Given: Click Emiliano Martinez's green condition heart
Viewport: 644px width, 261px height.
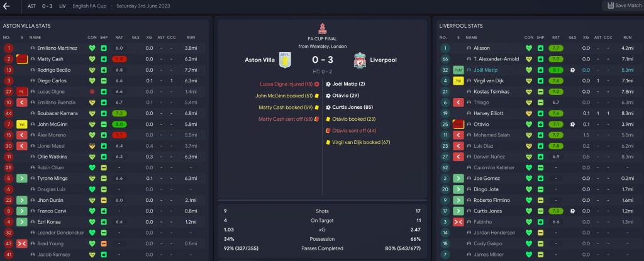Looking at the screenshot, I should pyautogui.click(x=91, y=48).
